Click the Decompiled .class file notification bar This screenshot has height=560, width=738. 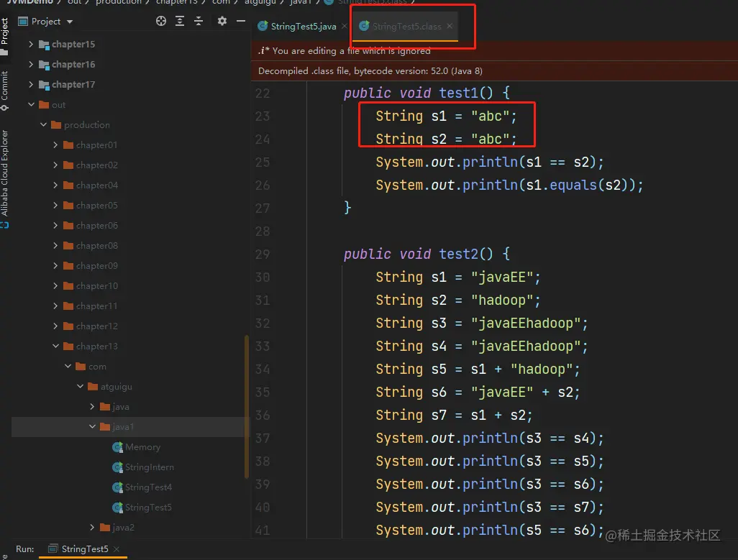tap(494, 71)
